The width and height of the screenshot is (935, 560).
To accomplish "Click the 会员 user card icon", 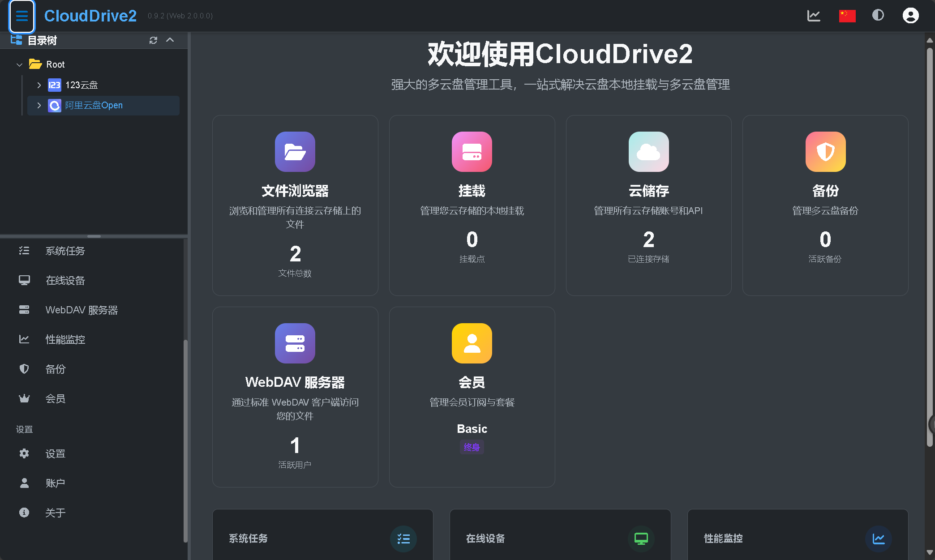I will 472,343.
